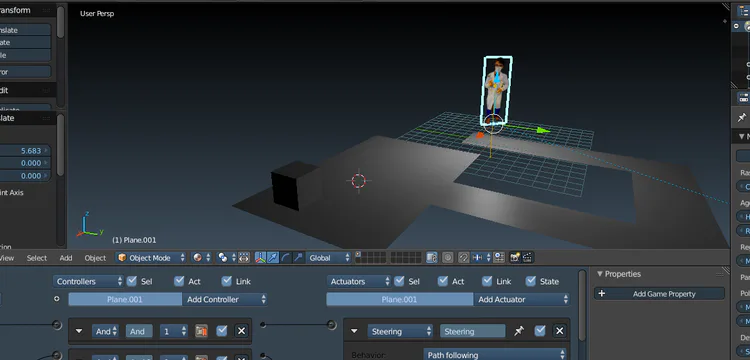Toggle the Steering actuator active checkbox
Image resolution: width=750 pixels, height=360 pixels.
click(540, 331)
